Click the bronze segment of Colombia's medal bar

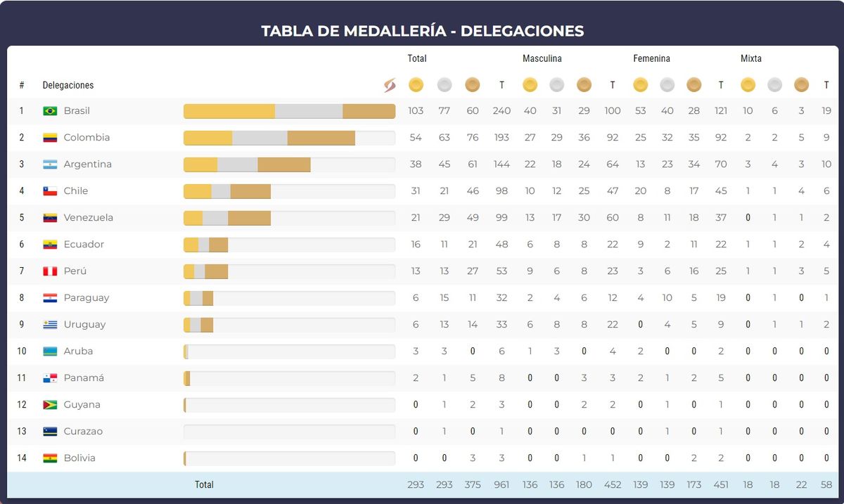[321, 138]
